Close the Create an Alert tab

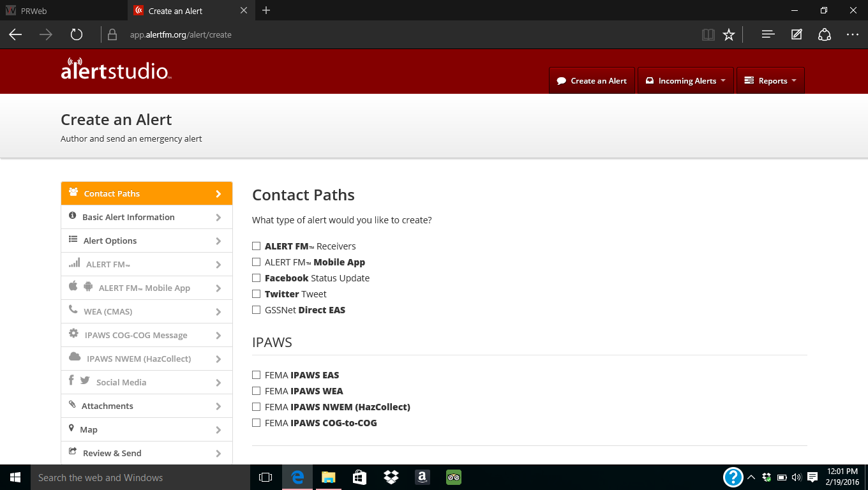pyautogui.click(x=243, y=11)
